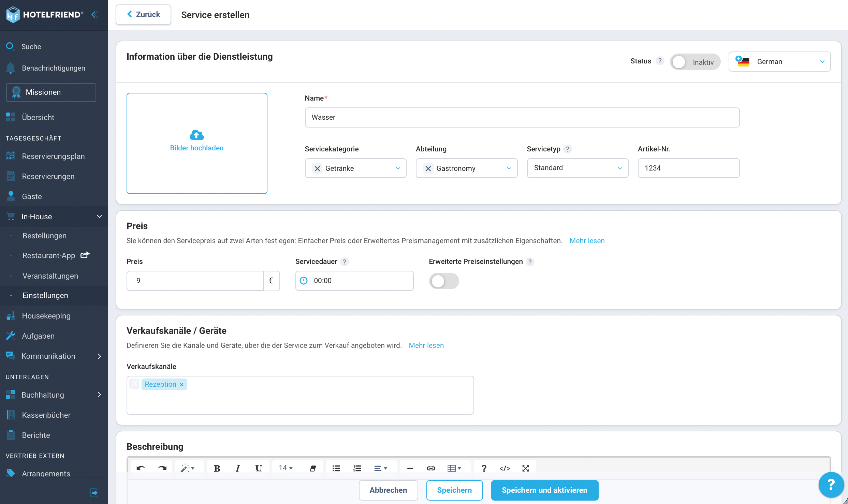The height and width of the screenshot is (504, 848).
Task: Open the blue help bubble icon
Action: pyautogui.click(x=831, y=485)
